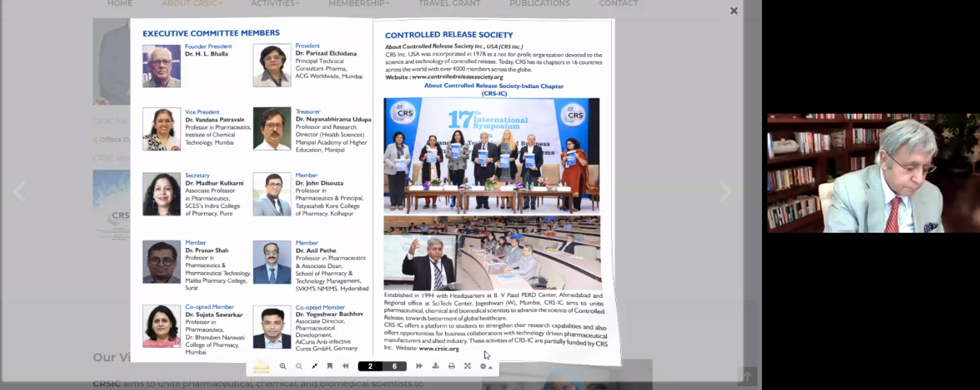Zoom in on the flipbook page
Image resolution: width=980 pixels, height=390 pixels.
[282, 366]
